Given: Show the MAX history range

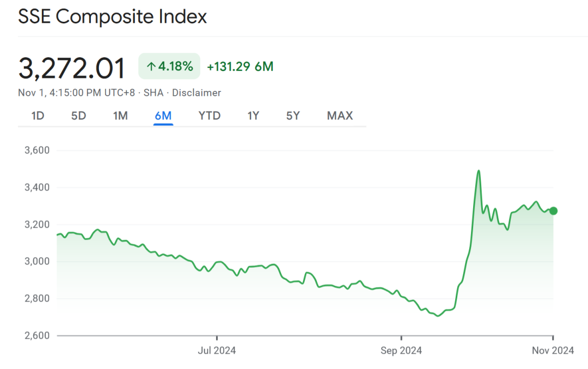Looking at the screenshot, I should click(340, 115).
